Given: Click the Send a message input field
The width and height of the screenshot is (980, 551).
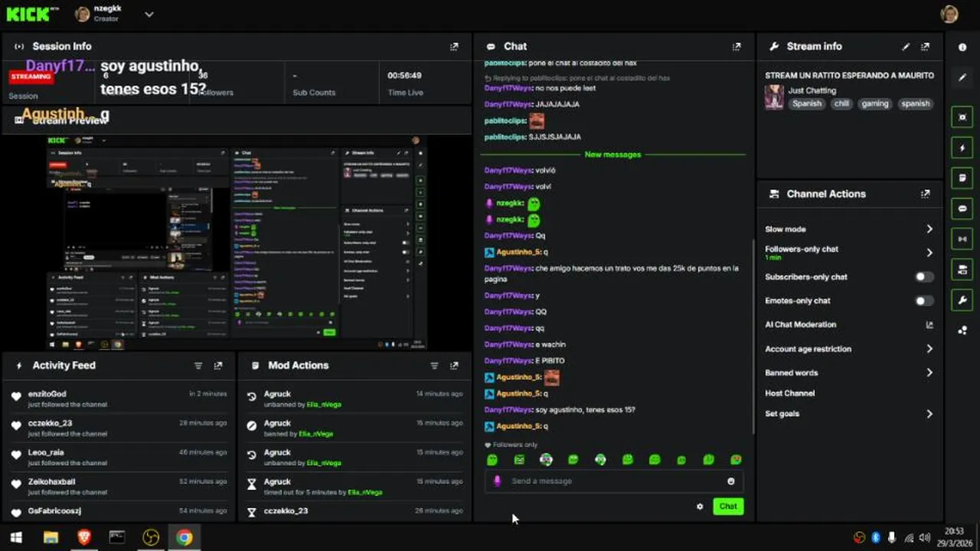Looking at the screenshot, I should click(614, 481).
